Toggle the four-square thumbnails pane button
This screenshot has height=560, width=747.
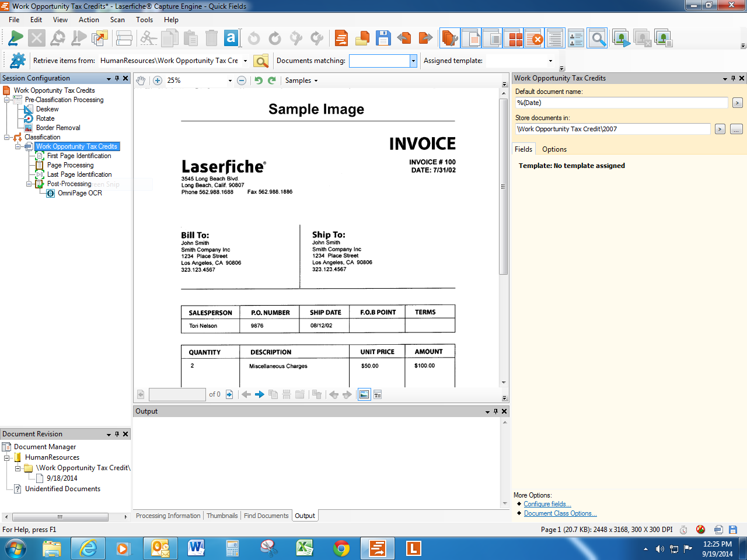[x=514, y=38]
